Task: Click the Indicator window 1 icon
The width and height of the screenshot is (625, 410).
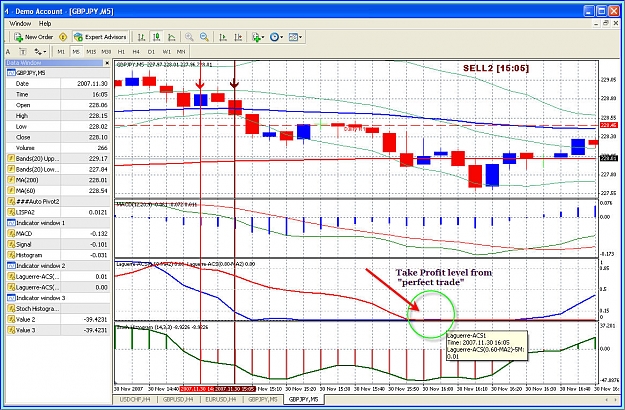Action: (11, 223)
